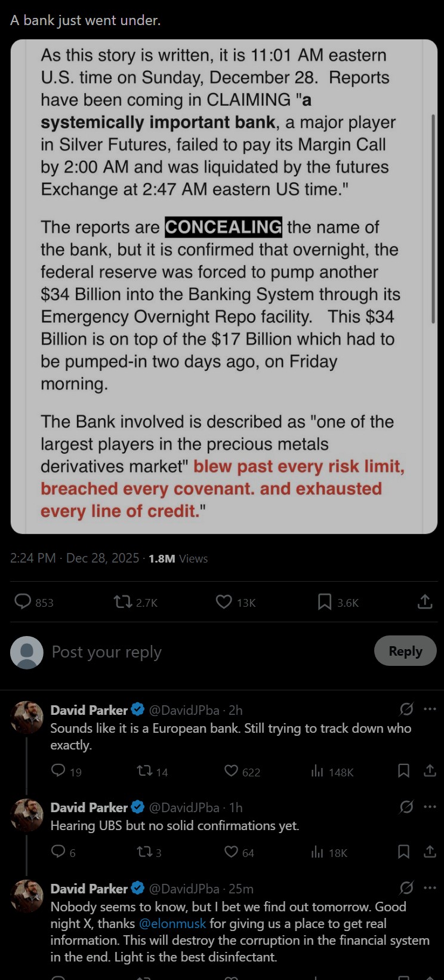Open more options on the 25m reply
The height and width of the screenshot is (980, 444).
430,888
